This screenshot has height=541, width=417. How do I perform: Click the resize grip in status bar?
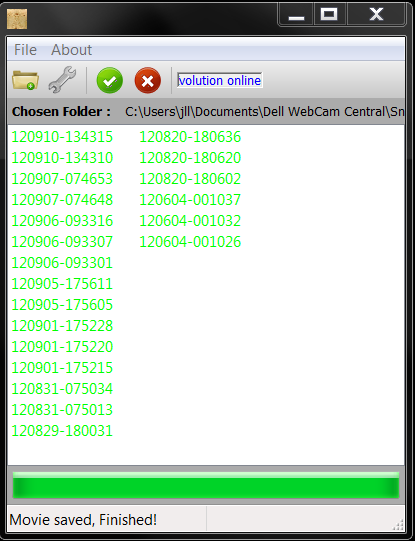click(398, 524)
